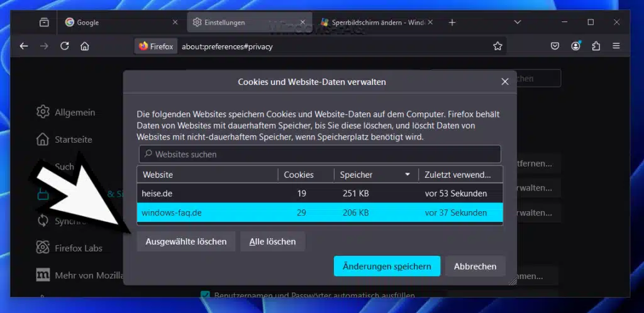Open the Pocket save icon
This screenshot has height=313, width=644.
click(555, 46)
